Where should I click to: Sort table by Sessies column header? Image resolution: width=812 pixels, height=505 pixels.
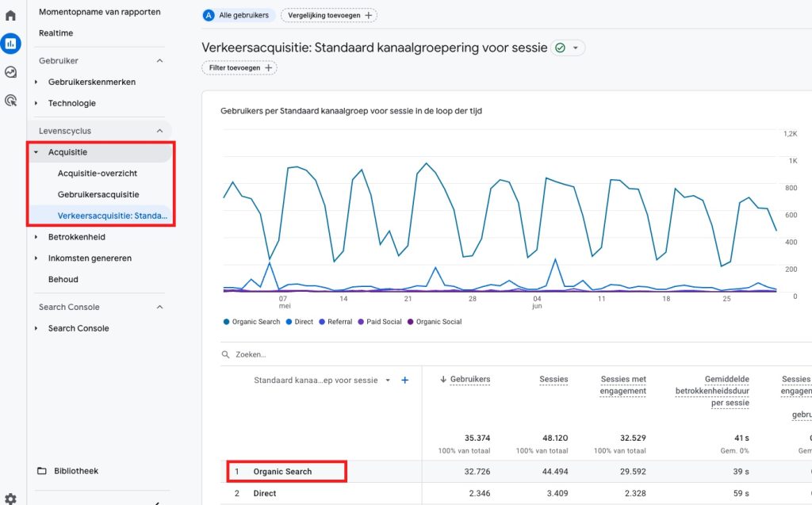click(x=553, y=379)
